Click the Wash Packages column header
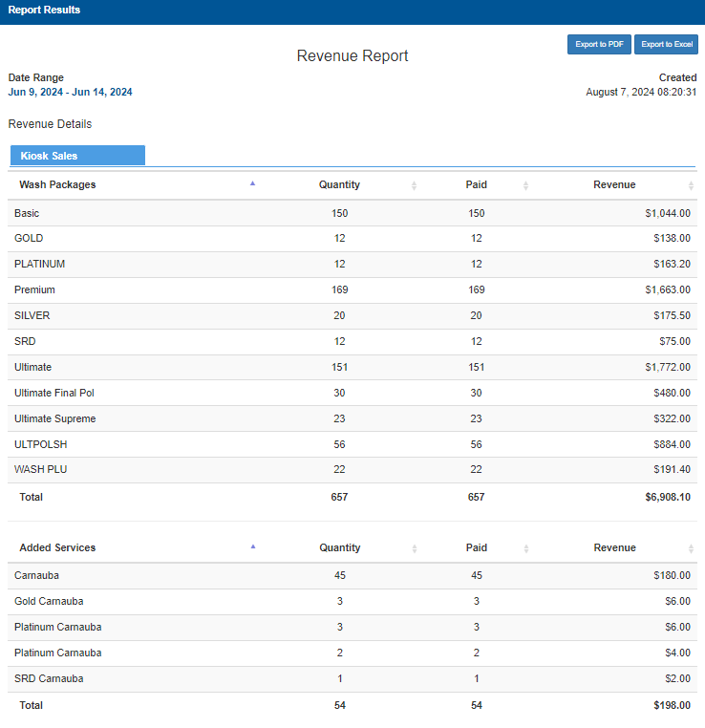This screenshot has height=728, width=705. click(x=57, y=184)
